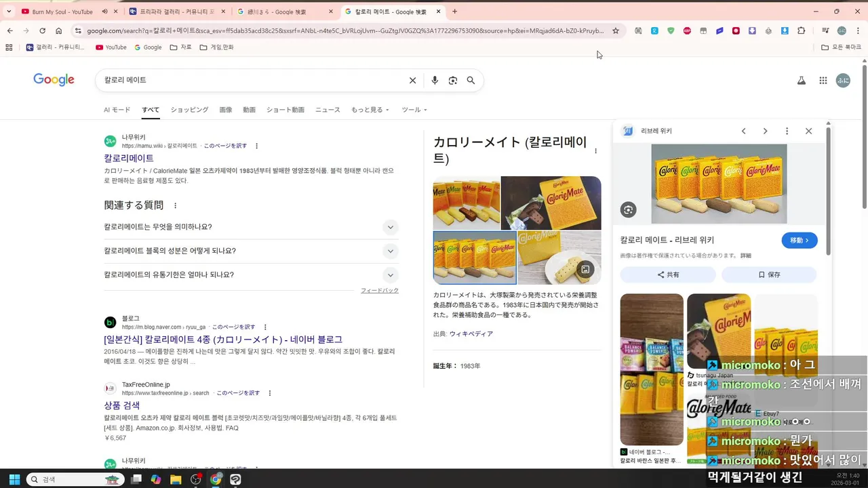
Task: Open options for the namu.wiki result
Action: point(256,146)
